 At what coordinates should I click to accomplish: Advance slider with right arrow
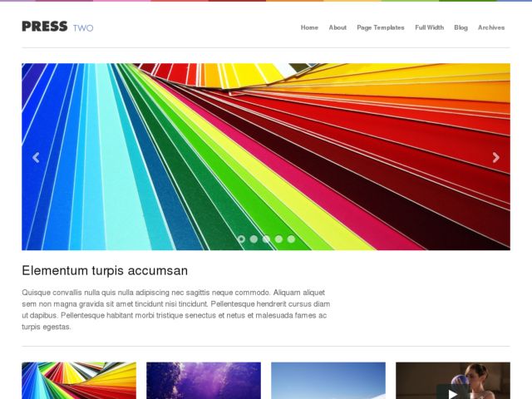(495, 157)
